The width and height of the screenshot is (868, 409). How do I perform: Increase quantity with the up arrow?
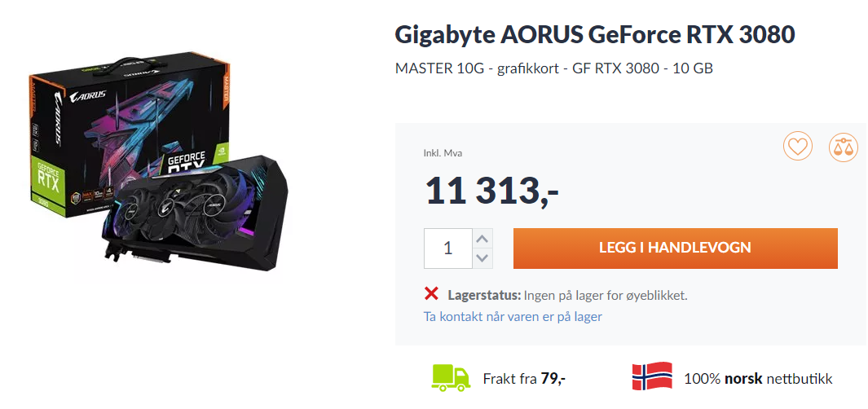point(482,239)
